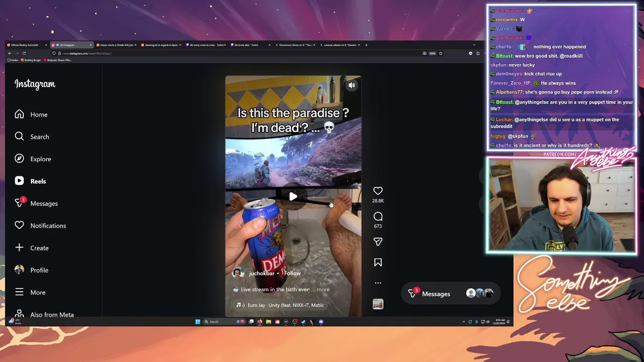Viewport: 644px width, 362px height.
Task: Open Instagram Home from the sidebar
Action: point(31,115)
